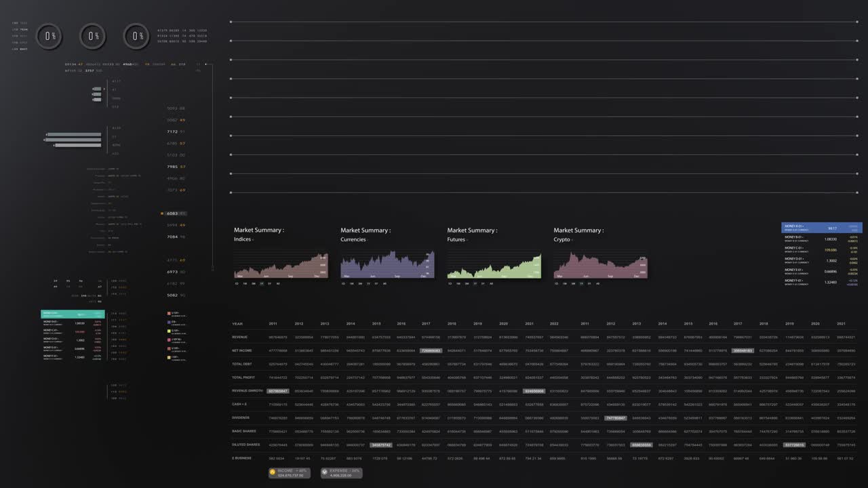The image size is (868, 488).
Task: Click the highlighted 6083 value in list
Action: (173, 213)
